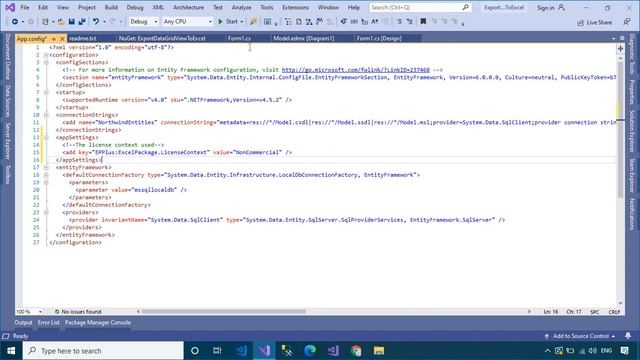Open the Solution Explorer side tab
The height and width of the screenshot is (360, 640).
[x=631, y=131]
